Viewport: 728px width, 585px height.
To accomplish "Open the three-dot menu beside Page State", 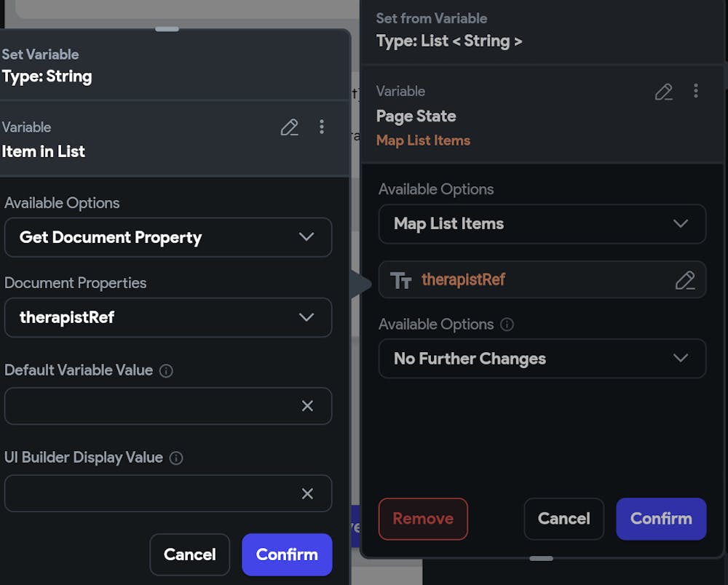I will [x=695, y=91].
